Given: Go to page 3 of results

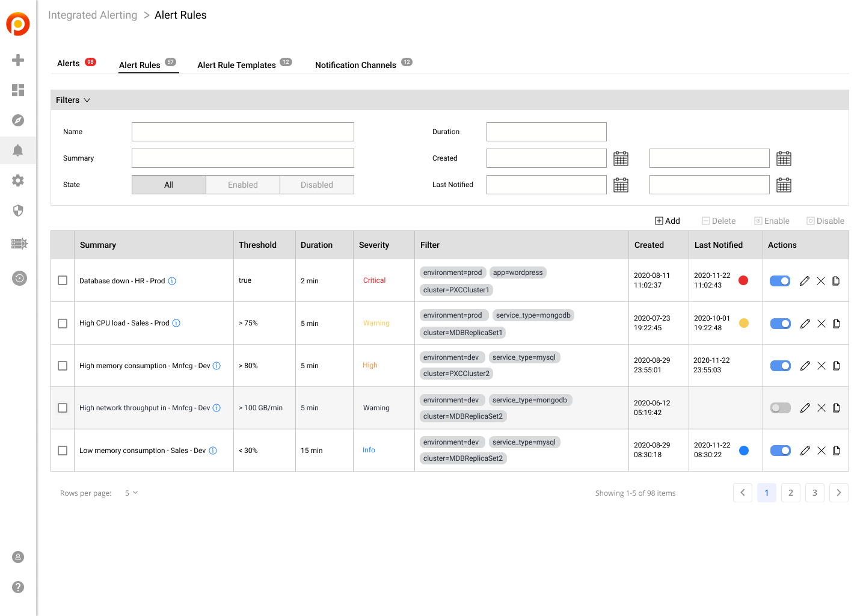Looking at the screenshot, I should [x=814, y=492].
